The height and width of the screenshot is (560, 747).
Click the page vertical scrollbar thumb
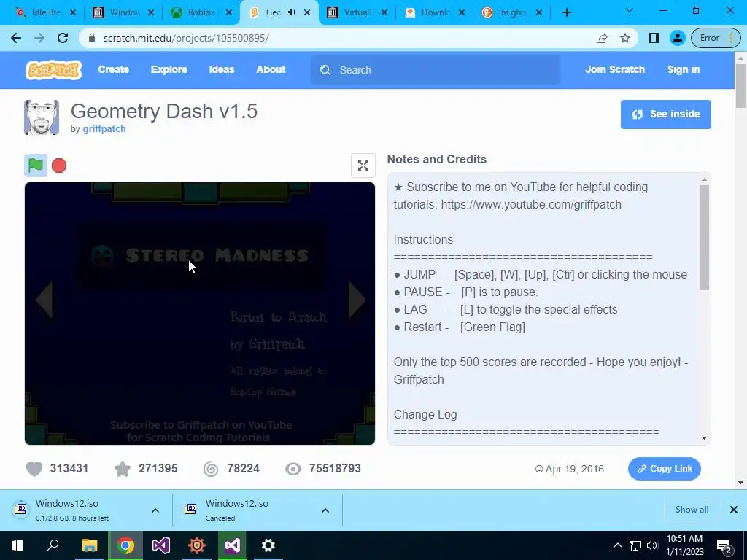coord(740,86)
